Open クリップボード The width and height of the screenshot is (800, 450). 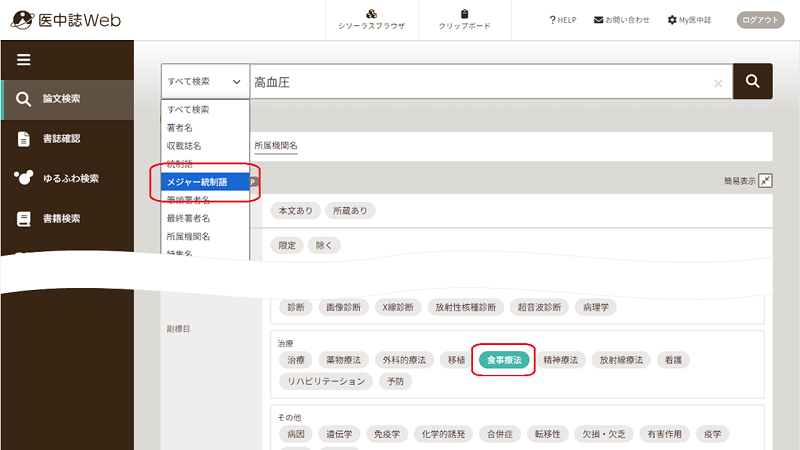click(x=464, y=19)
